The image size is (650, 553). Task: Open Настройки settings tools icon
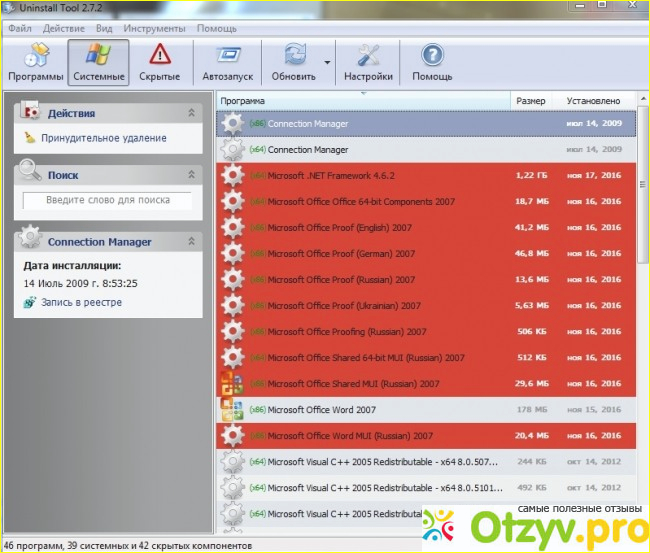pos(368,55)
